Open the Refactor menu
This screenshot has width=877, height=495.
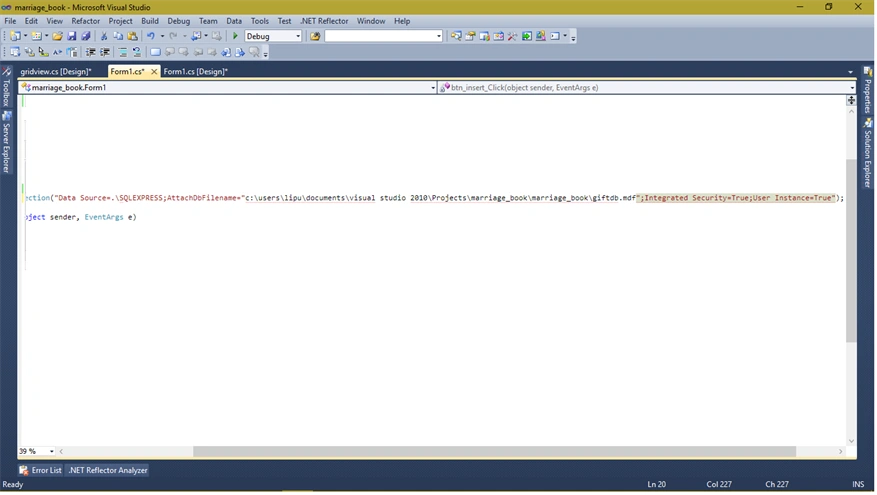(86, 21)
